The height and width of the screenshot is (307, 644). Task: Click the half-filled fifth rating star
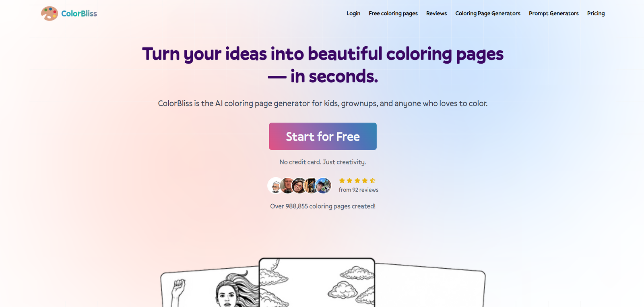pos(373,181)
